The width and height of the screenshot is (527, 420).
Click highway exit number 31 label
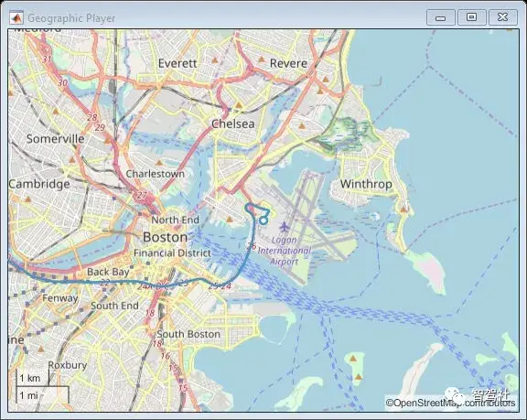(x=47, y=59)
